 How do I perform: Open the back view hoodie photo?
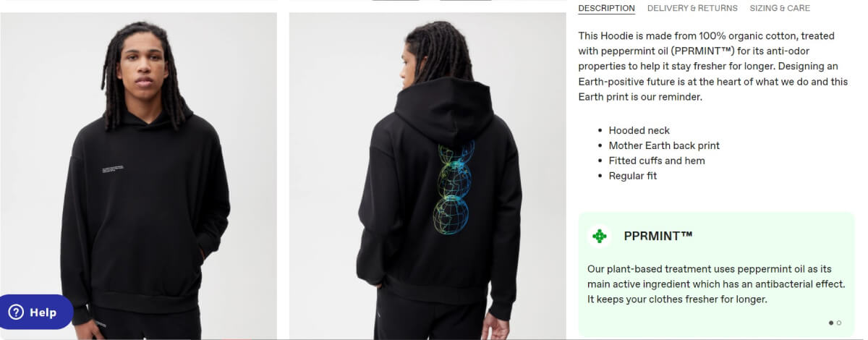click(427, 176)
